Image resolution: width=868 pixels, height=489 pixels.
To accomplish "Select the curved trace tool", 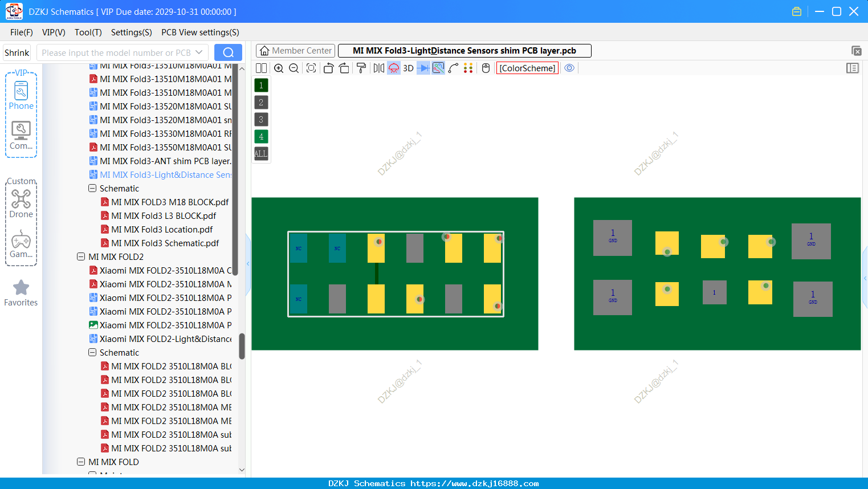I will pos(453,68).
